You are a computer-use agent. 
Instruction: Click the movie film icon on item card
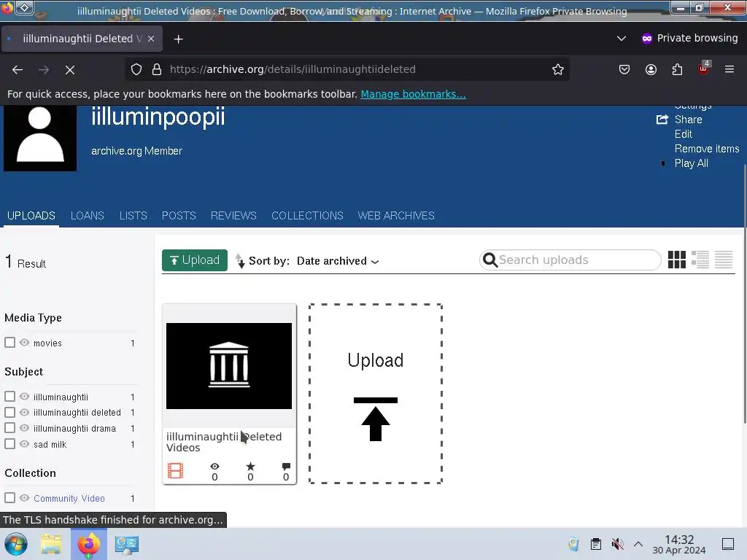point(175,471)
